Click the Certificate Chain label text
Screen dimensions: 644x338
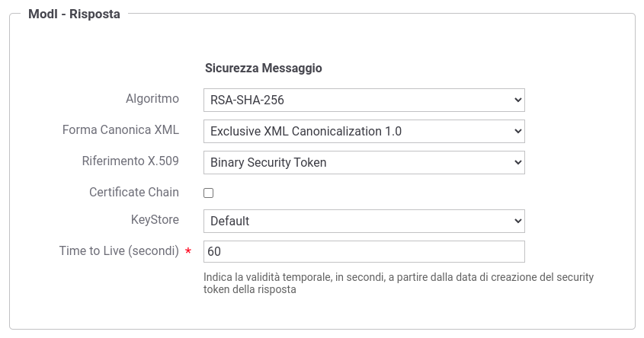[134, 192]
